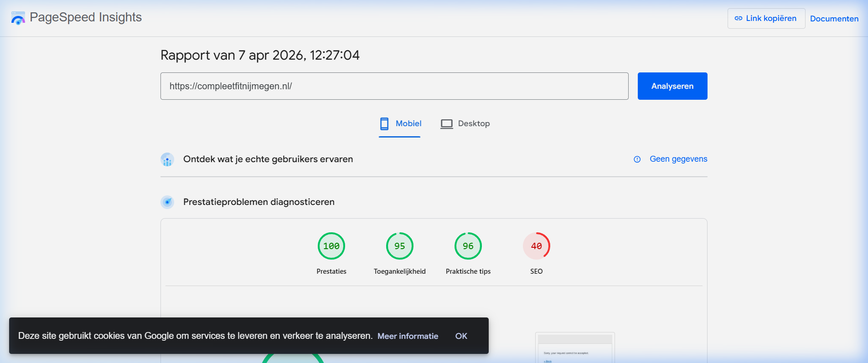Image resolution: width=868 pixels, height=363 pixels.
Task: Open the Meer informatie cookie link
Action: tap(408, 336)
